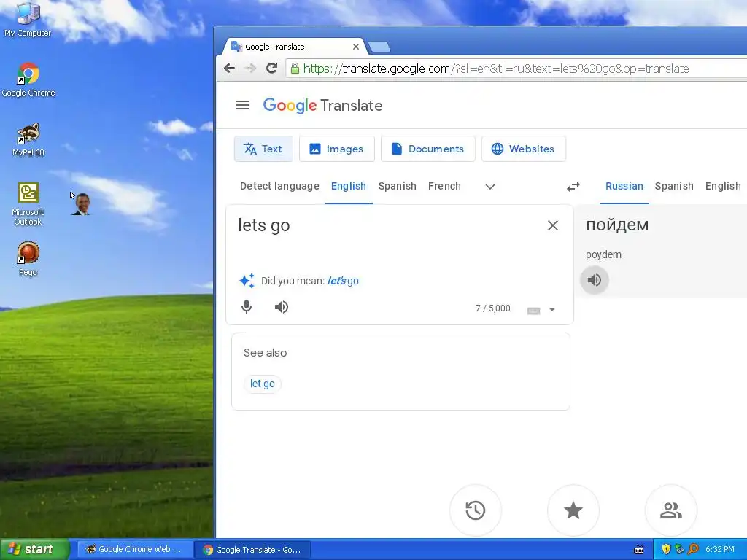The image size is (747, 560).
Task: Expand more source languages chevron
Action: coord(490,187)
